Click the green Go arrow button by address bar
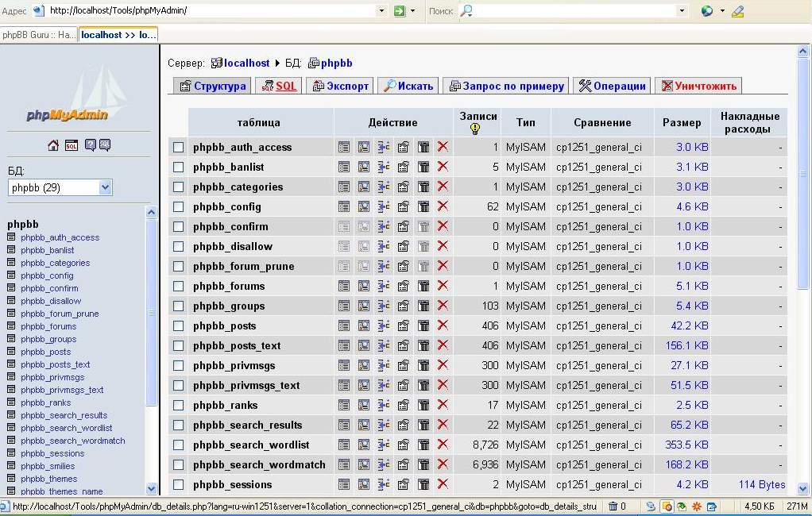The image size is (812, 516). coord(400,10)
